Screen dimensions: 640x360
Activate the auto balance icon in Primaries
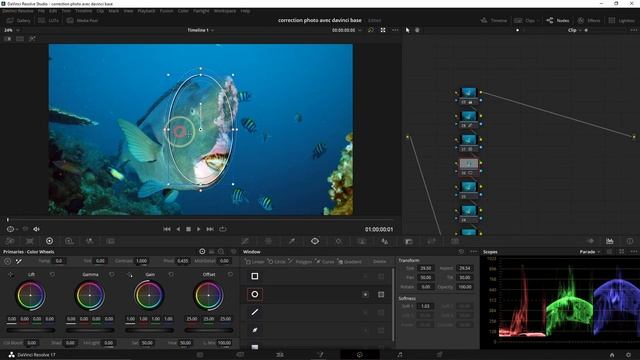(x=8, y=261)
